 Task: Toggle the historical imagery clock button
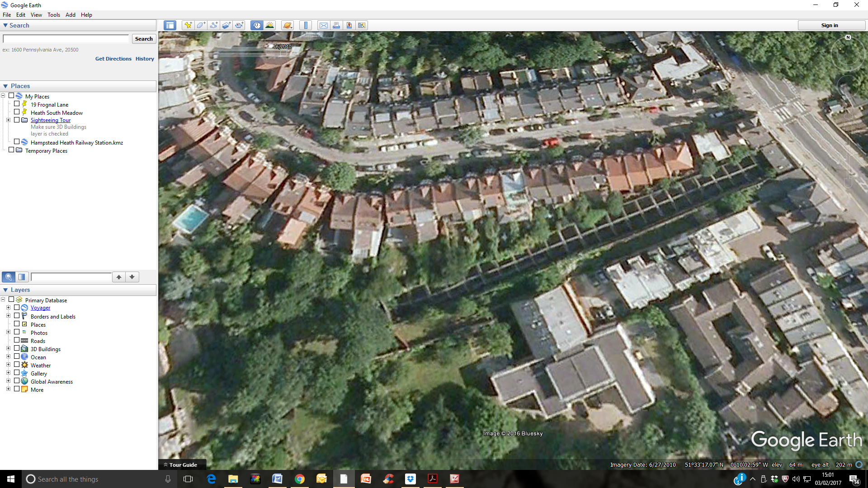tap(257, 25)
